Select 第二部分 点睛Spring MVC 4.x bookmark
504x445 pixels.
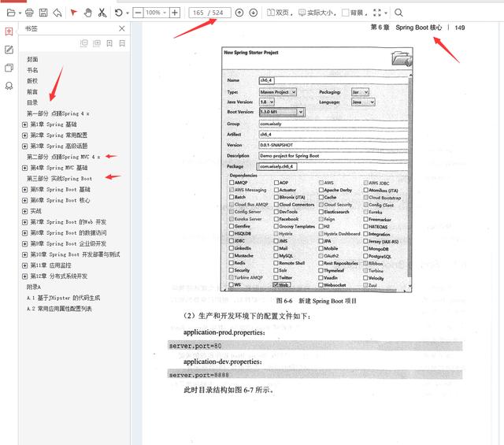point(63,157)
